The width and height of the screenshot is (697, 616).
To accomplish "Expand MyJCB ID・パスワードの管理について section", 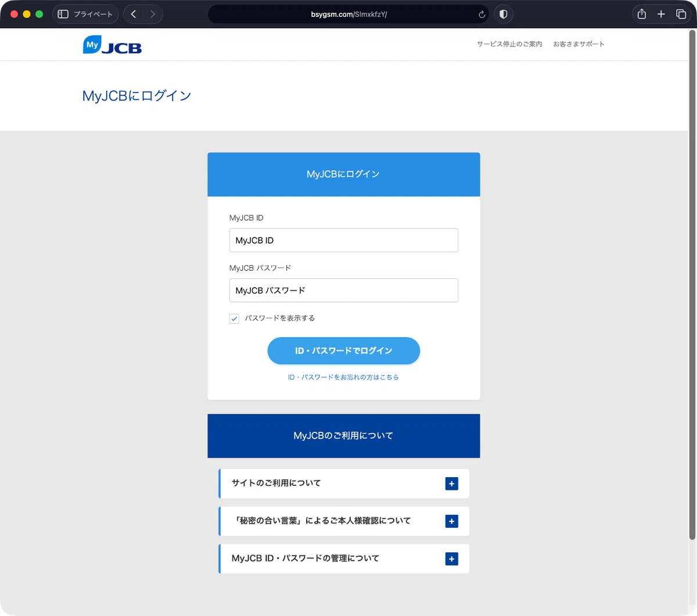I will coord(344,559).
